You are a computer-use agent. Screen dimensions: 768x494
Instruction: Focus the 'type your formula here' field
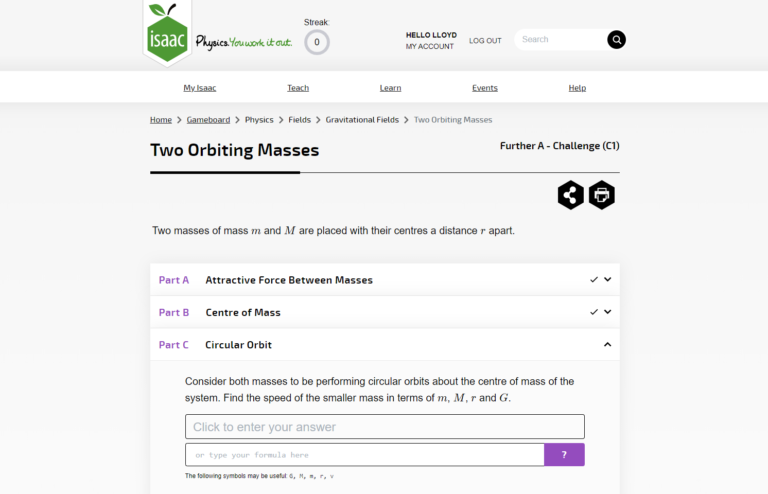(x=364, y=455)
